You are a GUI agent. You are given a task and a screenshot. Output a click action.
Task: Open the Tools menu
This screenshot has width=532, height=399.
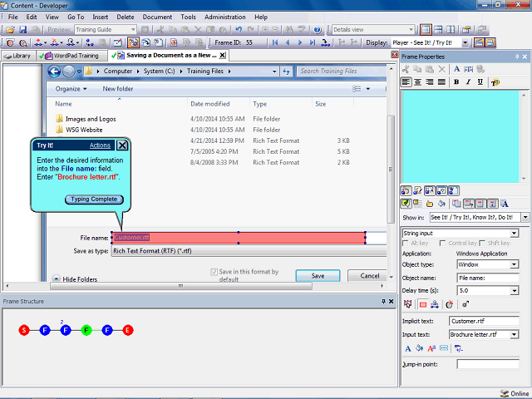(188, 17)
